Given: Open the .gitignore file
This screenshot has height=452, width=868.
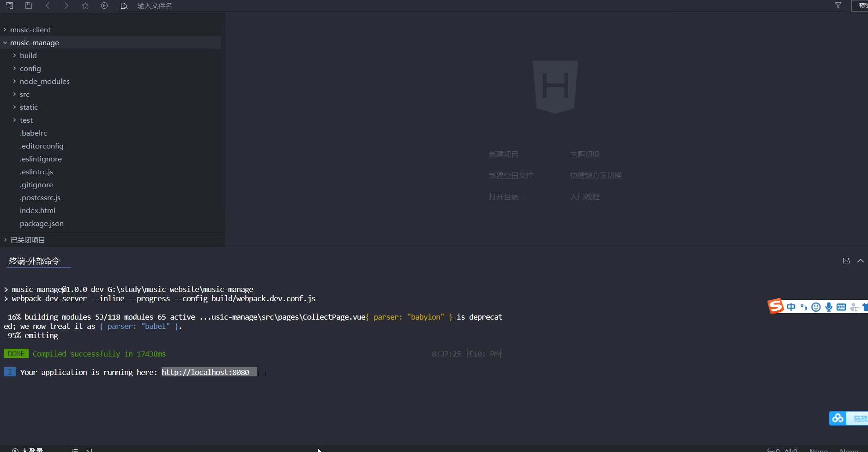Looking at the screenshot, I should 36,184.
